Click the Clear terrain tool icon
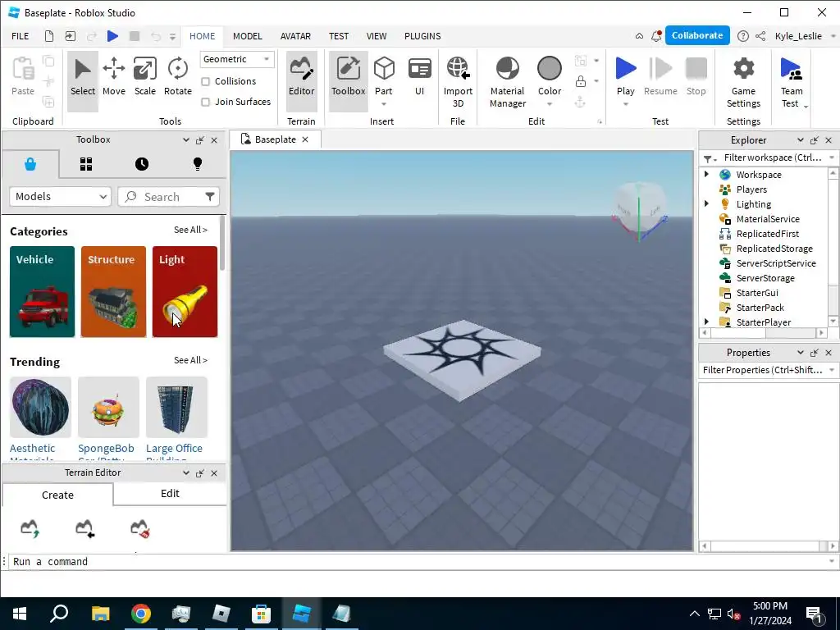The height and width of the screenshot is (630, 840). (139, 528)
